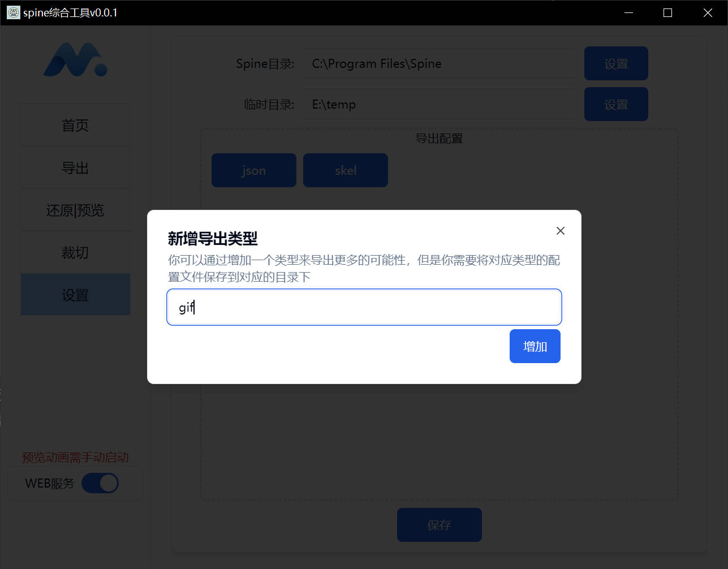Click the 增加 button in the dialog
This screenshot has height=569, width=728.
click(x=535, y=346)
